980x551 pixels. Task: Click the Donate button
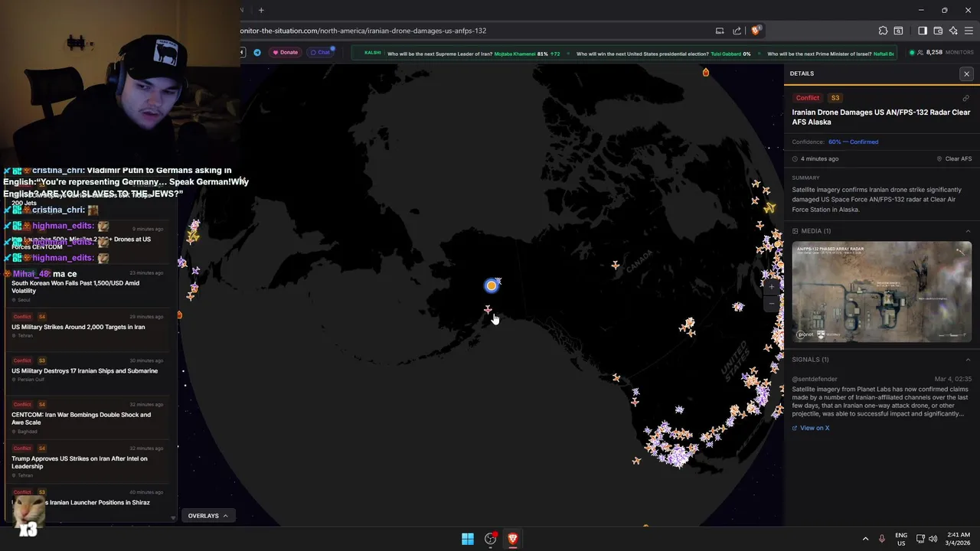point(285,52)
